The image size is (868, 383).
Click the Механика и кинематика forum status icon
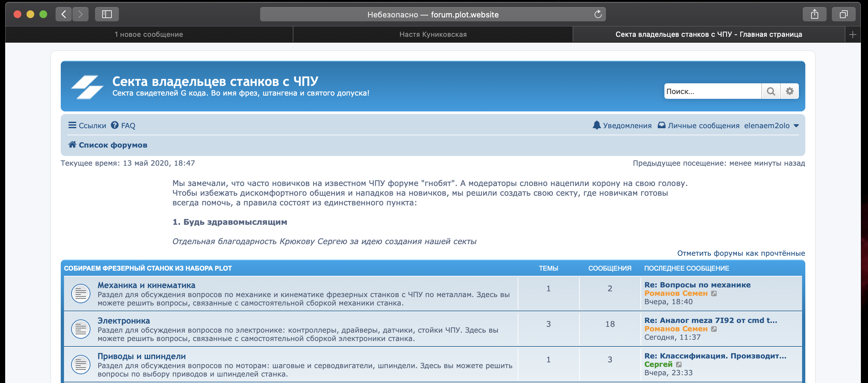click(x=80, y=294)
